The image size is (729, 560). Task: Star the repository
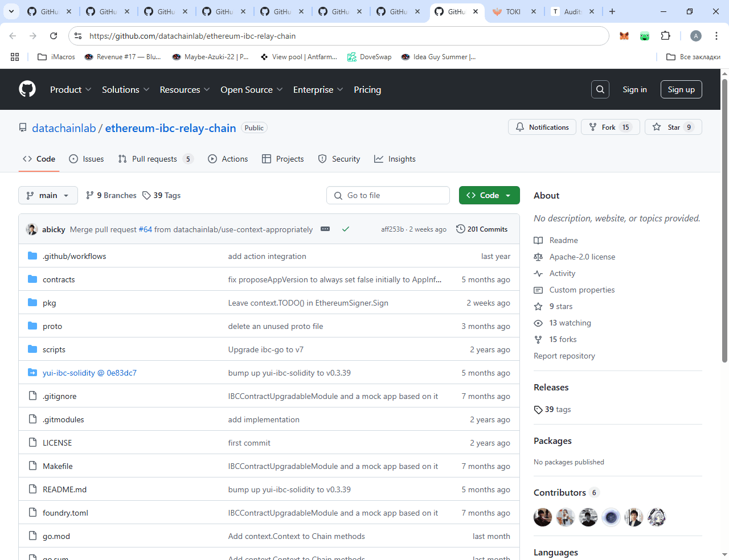pyautogui.click(x=673, y=127)
